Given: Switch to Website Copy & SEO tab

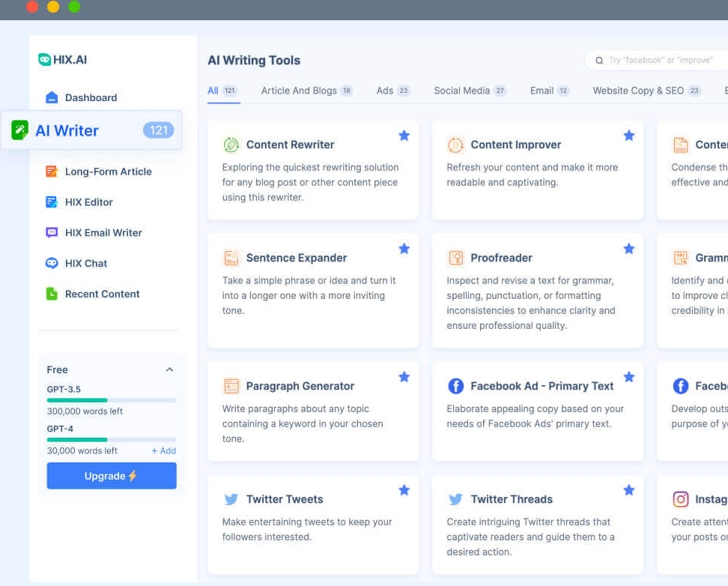Looking at the screenshot, I should coord(647,91).
